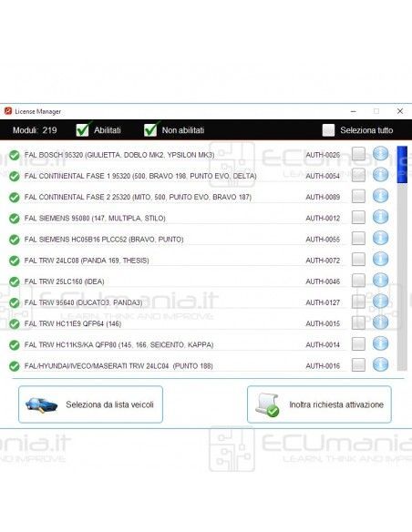Check the Seleziona tutto checkbox
412x532 pixels.
pyautogui.click(x=328, y=130)
